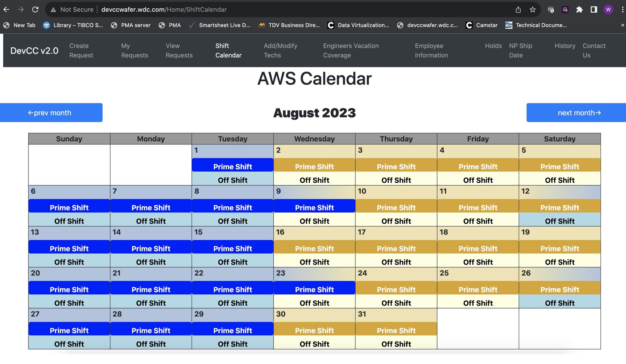Open the Technical Docume... bookmark
626x364 pixels.
point(536,25)
